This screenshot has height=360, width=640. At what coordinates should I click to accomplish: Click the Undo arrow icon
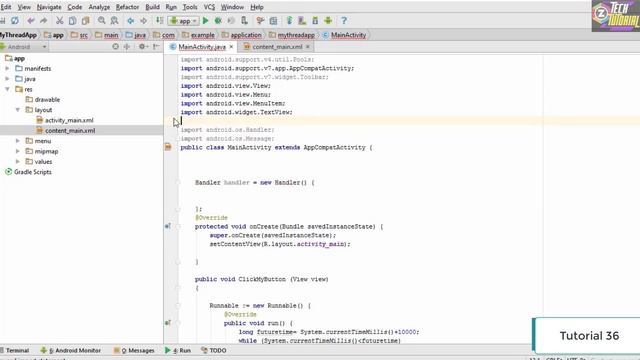[x=31, y=20]
